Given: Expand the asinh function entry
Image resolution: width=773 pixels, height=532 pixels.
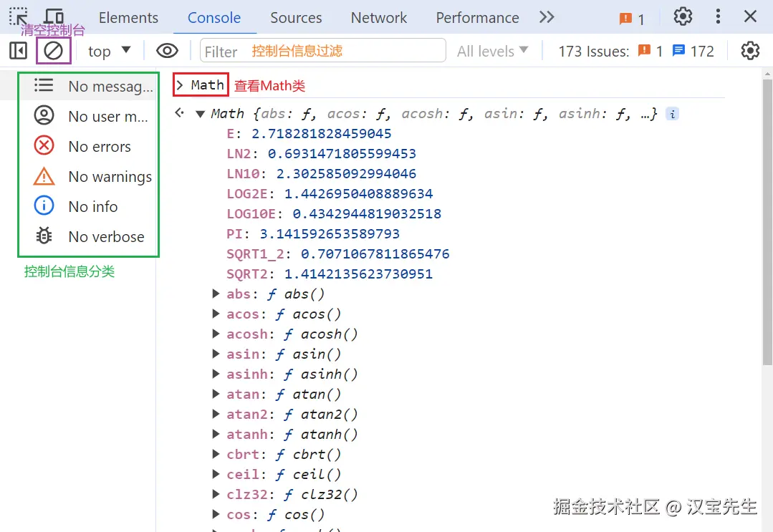Looking at the screenshot, I should [x=216, y=374].
